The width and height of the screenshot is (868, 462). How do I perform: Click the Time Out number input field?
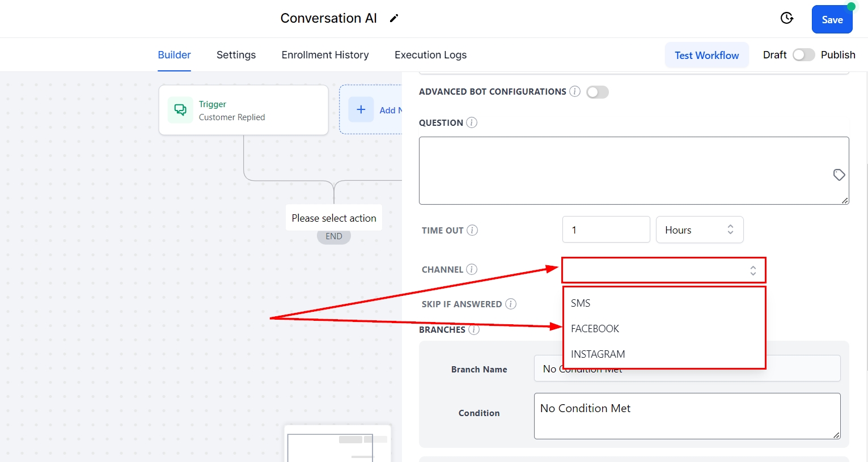point(606,230)
